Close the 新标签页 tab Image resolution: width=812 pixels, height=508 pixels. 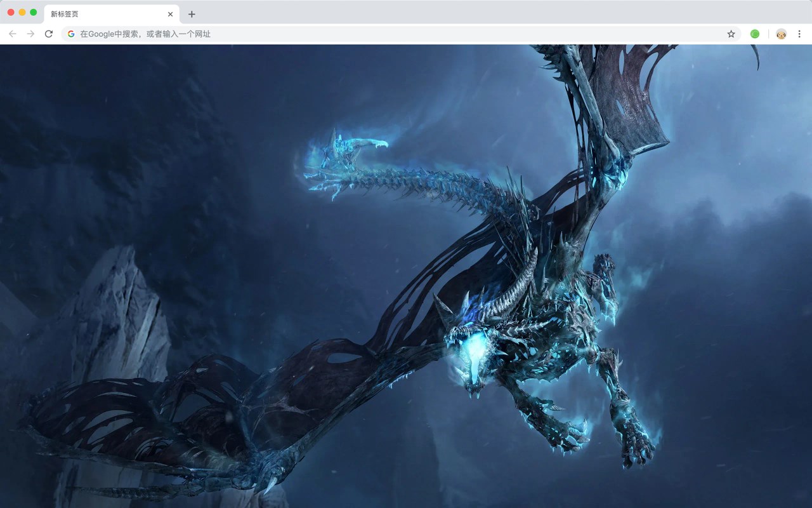pyautogui.click(x=170, y=14)
